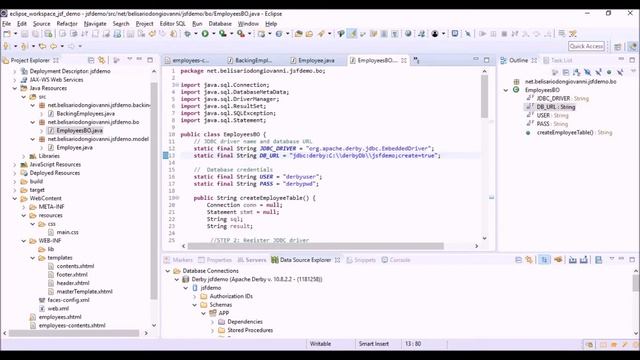Open the Project Explorer view menu triangle

[129, 60]
